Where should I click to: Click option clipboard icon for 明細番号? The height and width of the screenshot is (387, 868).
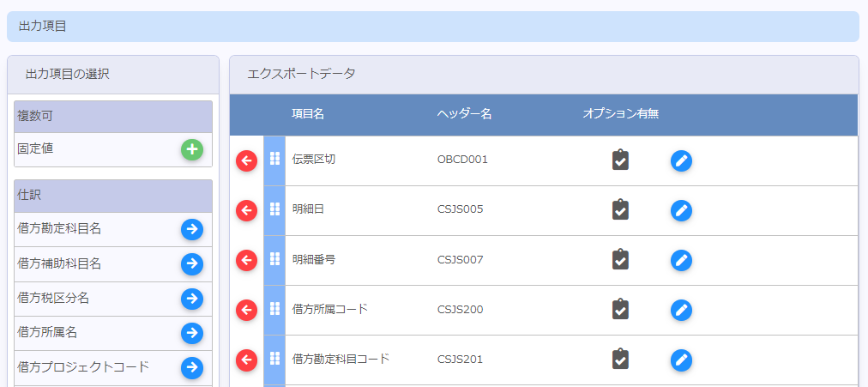621,260
